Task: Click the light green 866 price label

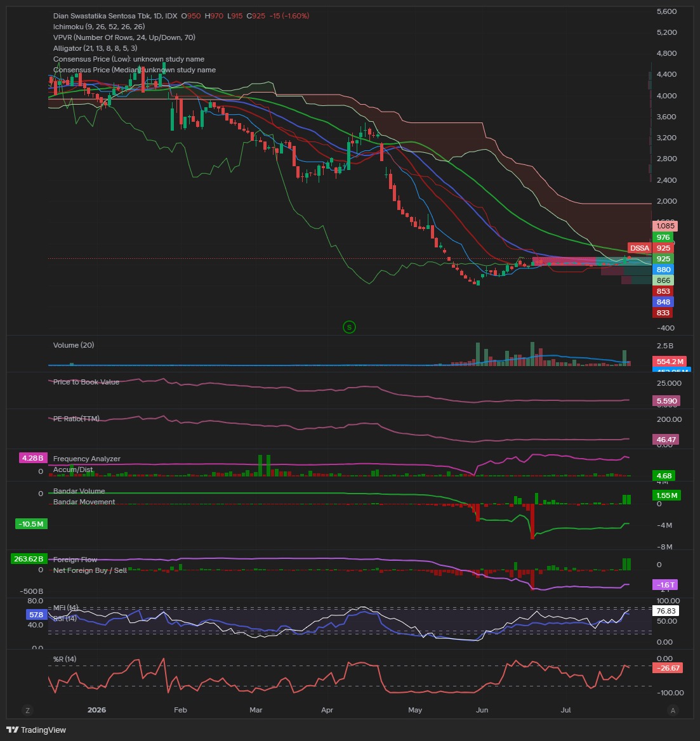Action: tap(663, 280)
